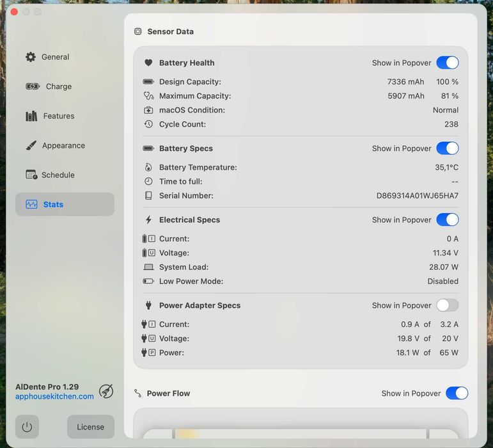Click the macOS Condition medkit icon
Image resolution: width=493 pixels, height=448 pixels.
click(148, 110)
